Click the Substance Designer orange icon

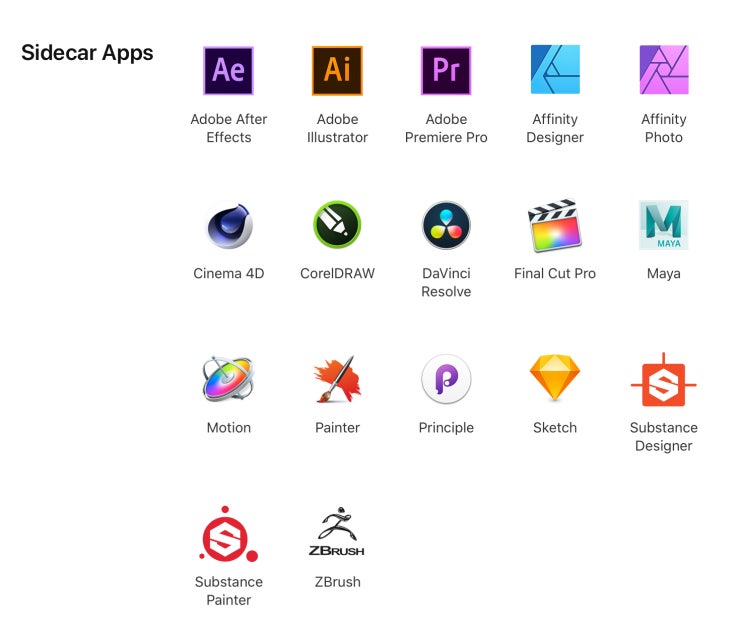(x=664, y=380)
